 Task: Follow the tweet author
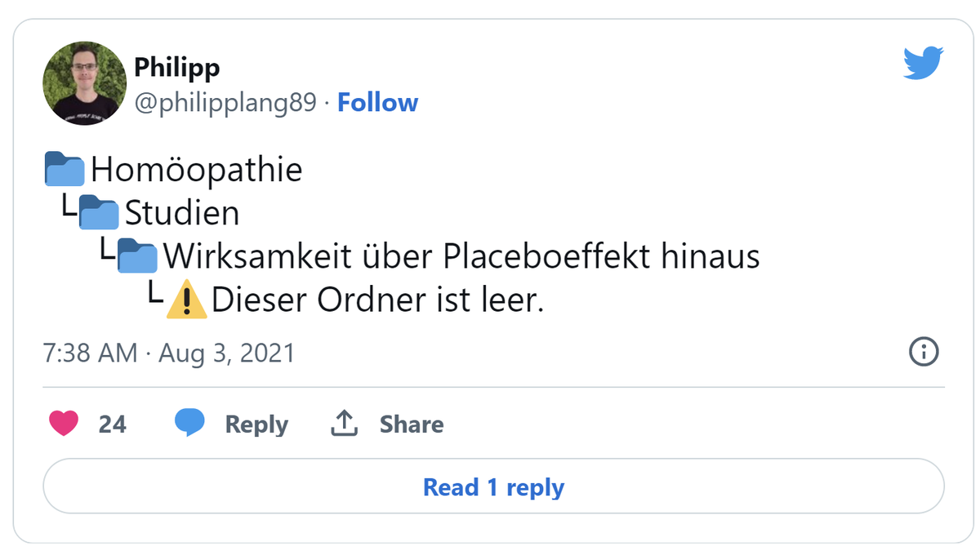point(377,103)
